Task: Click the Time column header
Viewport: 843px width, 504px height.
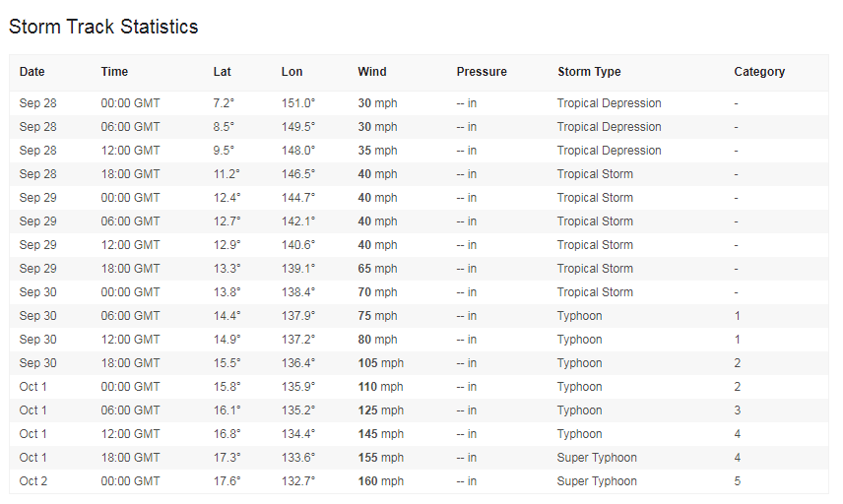Action: pyautogui.click(x=114, y=72)
